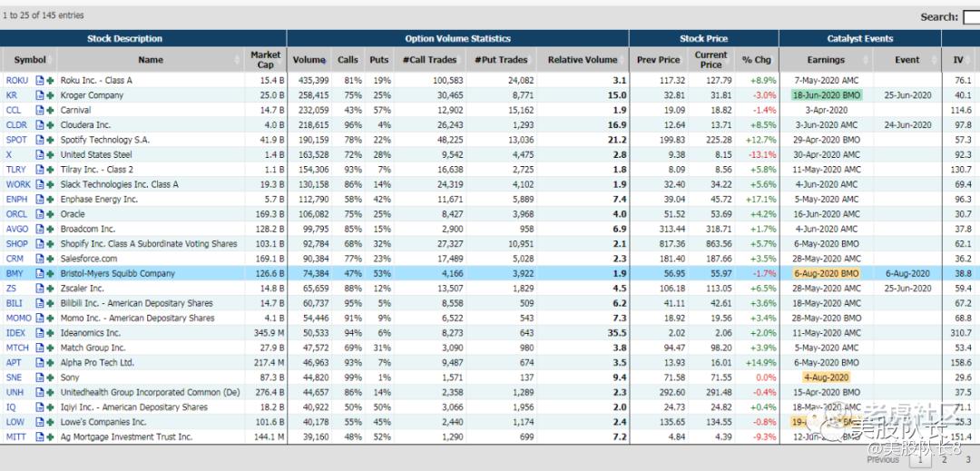Screen dimensions: 980x471
Task: Sort by the Name column header
Action: [x=150, y=60]
